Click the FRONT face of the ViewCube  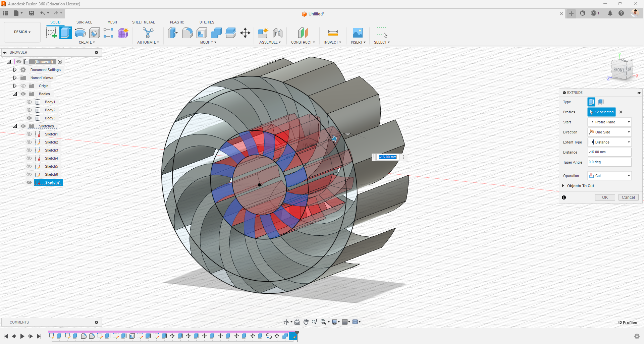click(x=619, y=70)
